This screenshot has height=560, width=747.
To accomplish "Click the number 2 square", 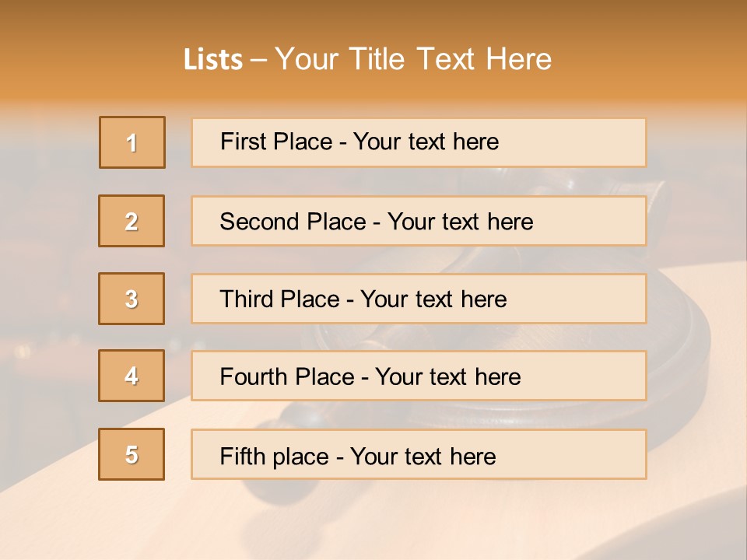I will 132,221.
